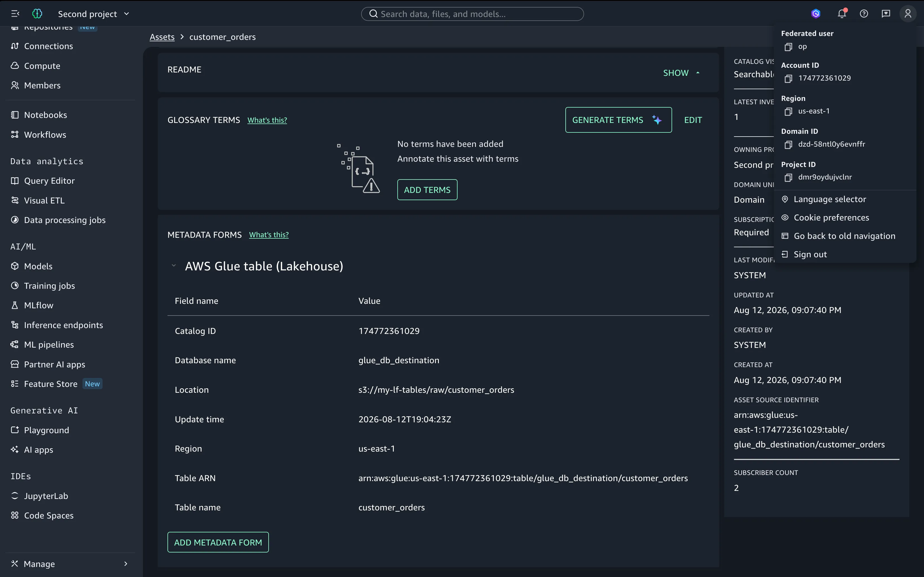Open Playground in sidebar
Viewport: 924px width, 577px height.
[47, 430]
